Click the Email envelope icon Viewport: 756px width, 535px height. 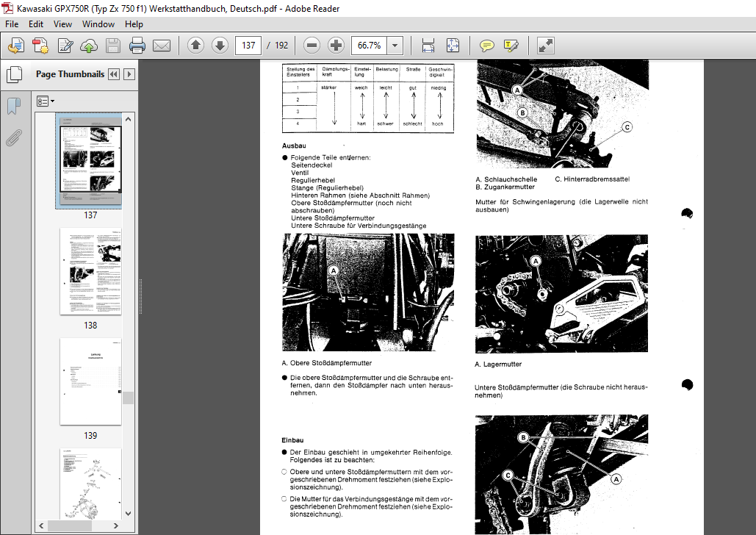162,46
